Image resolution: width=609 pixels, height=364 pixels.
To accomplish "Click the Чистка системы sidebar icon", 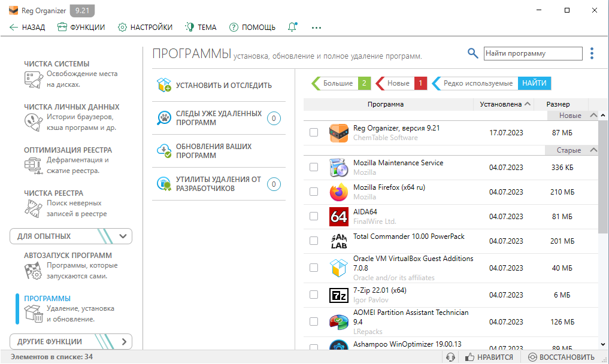I will 34,80.
